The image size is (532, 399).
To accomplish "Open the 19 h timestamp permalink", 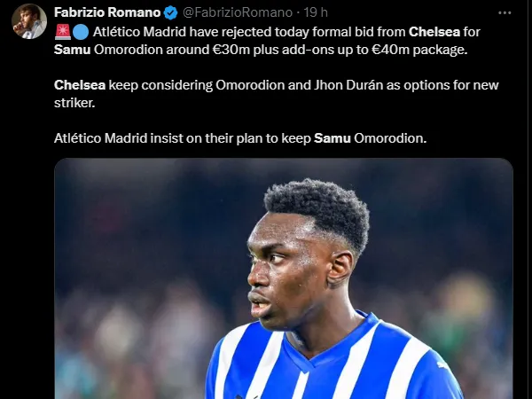I will [x=316, y=12].
